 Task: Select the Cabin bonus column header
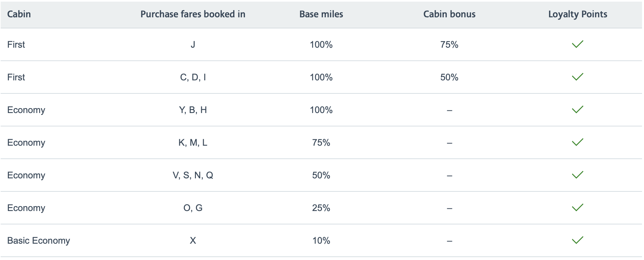(x=449, y=14)
